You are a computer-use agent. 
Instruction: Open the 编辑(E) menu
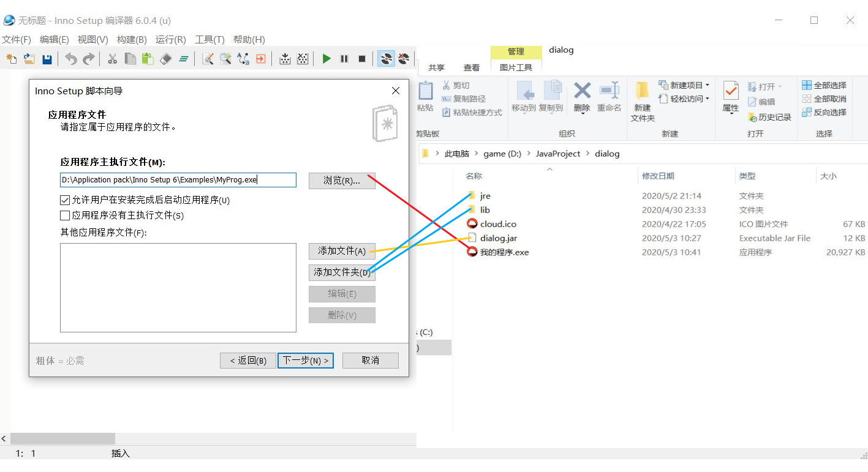click(x=55, y=39)
